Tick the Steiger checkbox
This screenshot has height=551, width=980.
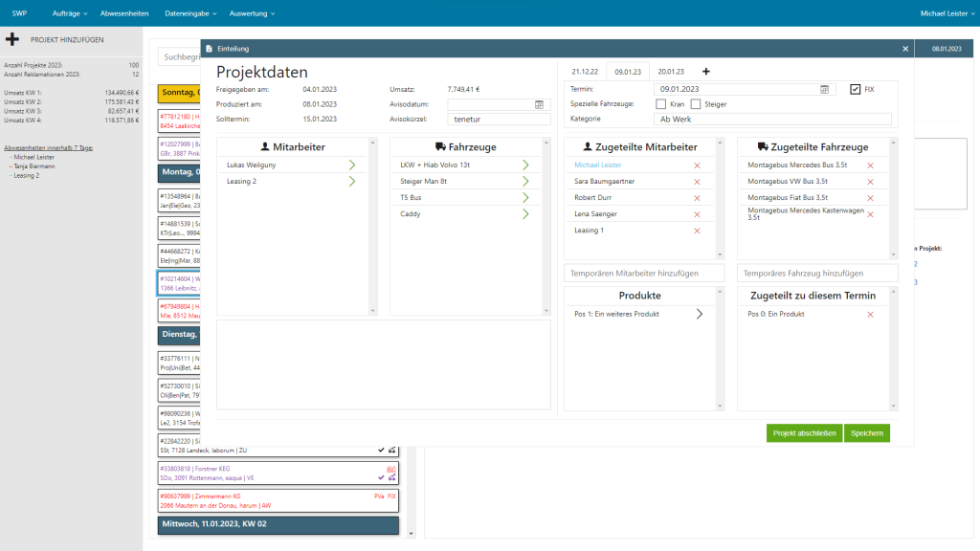tap(696, 104)
